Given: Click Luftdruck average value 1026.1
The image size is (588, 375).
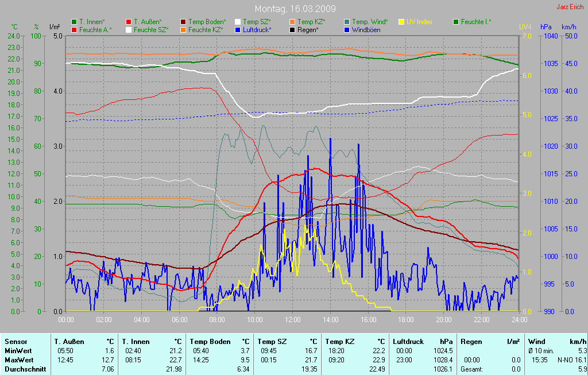Looking at the screenshot, I should pyautogui.click(x=443, y=369).
